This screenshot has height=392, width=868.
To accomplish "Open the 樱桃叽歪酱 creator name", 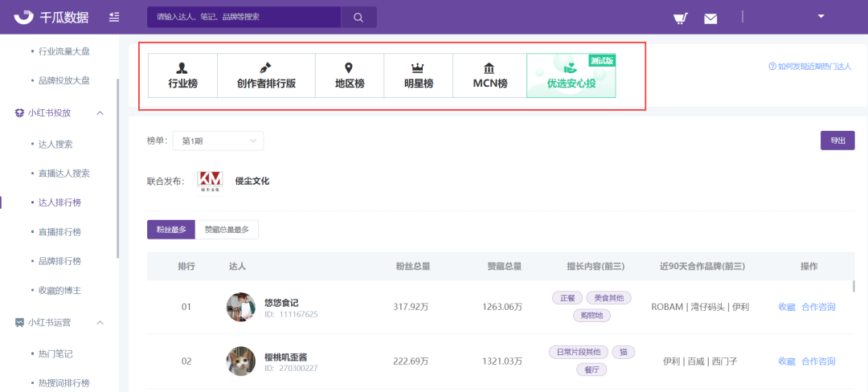I will point(285,357).
